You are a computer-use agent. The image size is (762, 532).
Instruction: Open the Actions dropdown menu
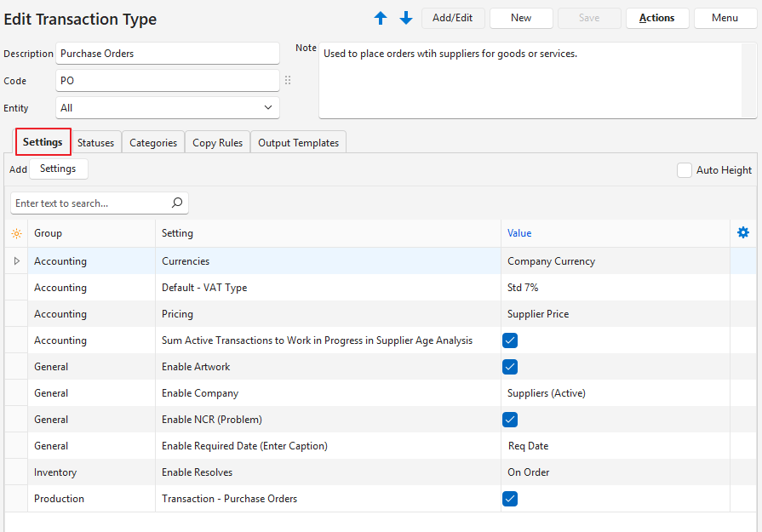[x=656, y=18]
